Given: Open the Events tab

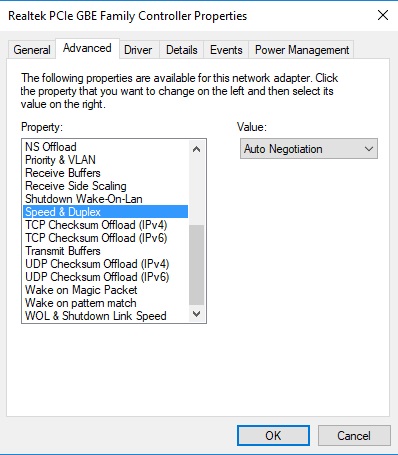Looking at the screenshot, I should 226,50.
